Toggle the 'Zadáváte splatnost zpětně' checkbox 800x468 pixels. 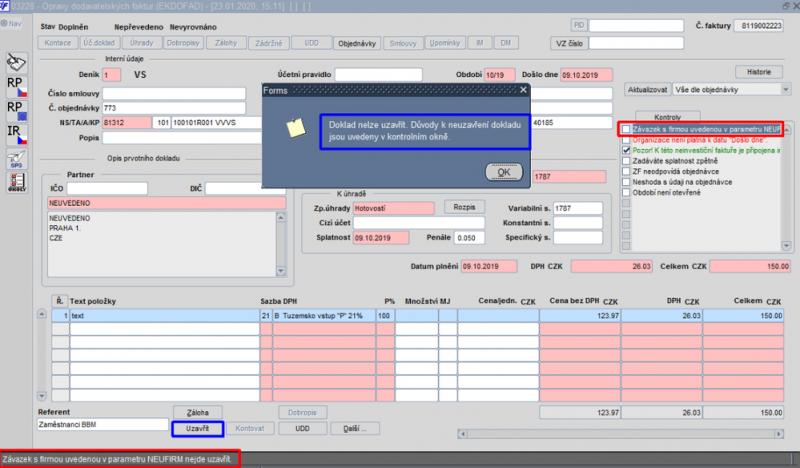coord(626,161)
